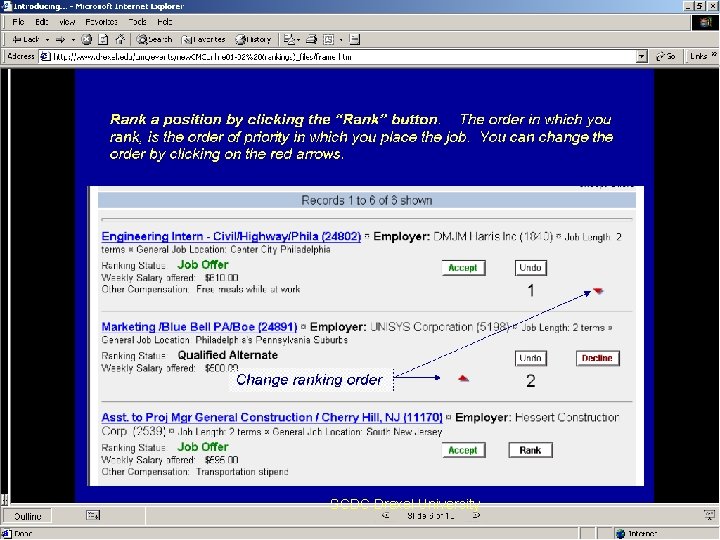
Task: Open the Favorites pane from the toolbar
Action: pos(203,39)
